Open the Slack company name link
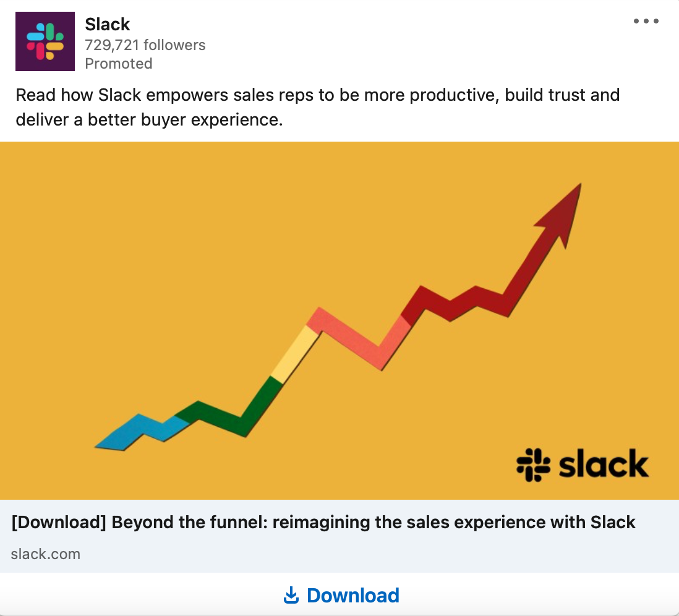This screenshot has height=616, width=679. (108, 24)
